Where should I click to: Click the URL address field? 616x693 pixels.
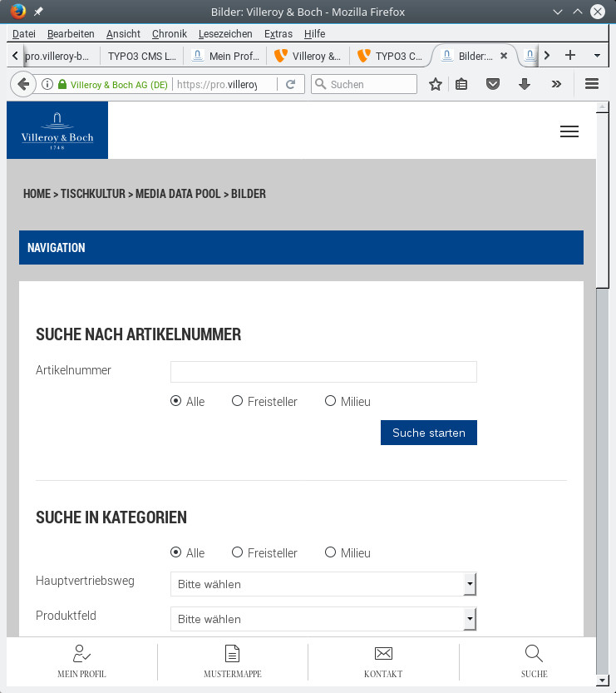click(223, 84)
